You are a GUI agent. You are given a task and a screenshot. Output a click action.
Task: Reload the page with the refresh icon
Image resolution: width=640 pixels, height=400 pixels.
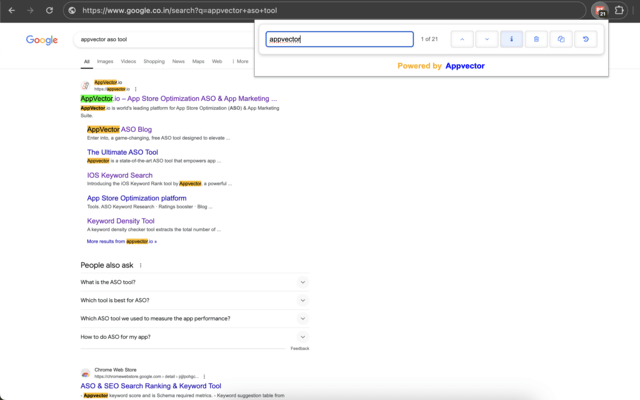coord(49,10)
